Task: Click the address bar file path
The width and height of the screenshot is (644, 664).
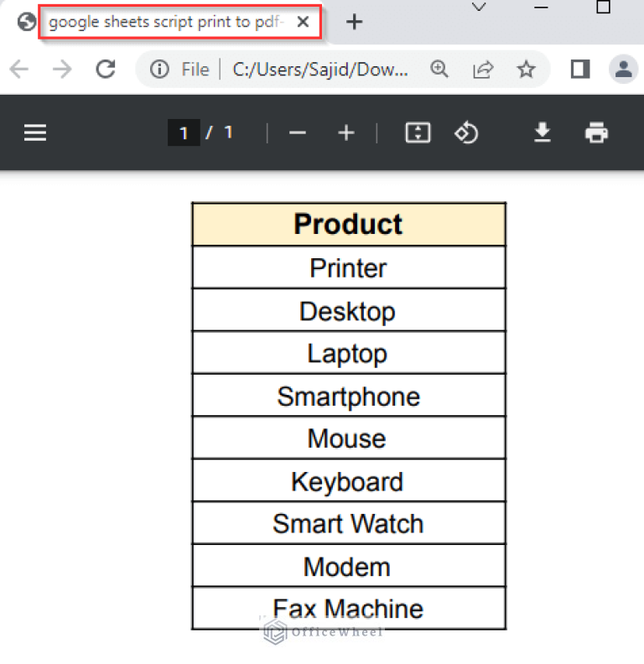Action: point(320,69)
